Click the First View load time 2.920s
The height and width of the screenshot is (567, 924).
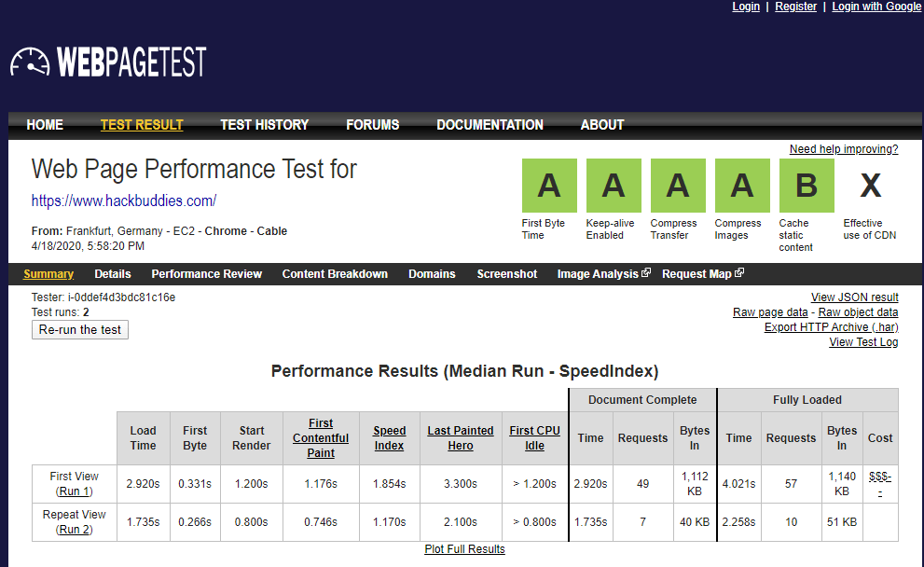point(144,484)
